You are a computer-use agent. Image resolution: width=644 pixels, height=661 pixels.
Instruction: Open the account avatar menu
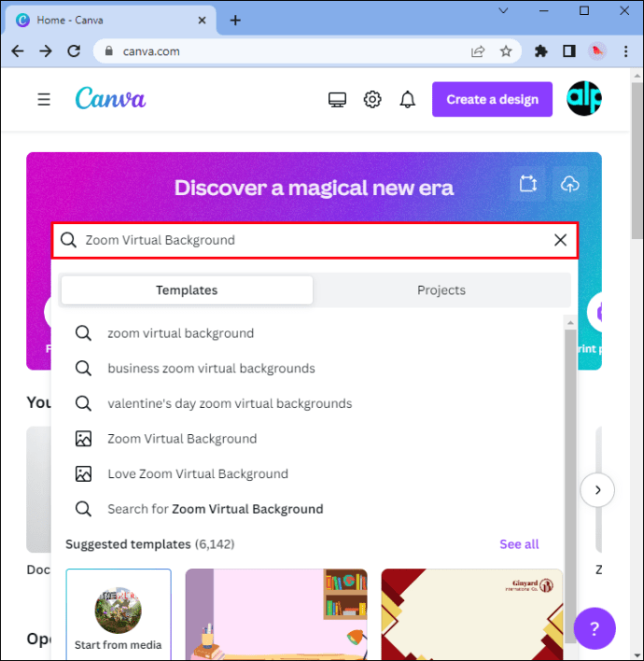tap(583, 99)
